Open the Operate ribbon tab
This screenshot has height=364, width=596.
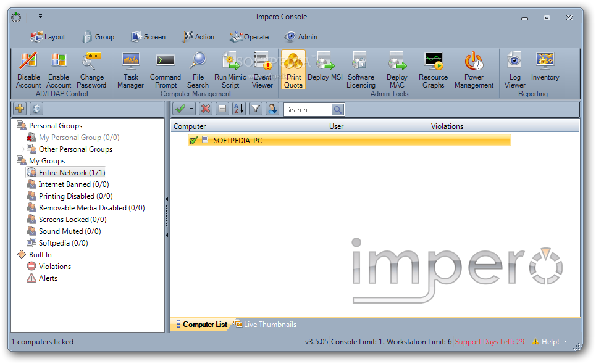[250, 37]
